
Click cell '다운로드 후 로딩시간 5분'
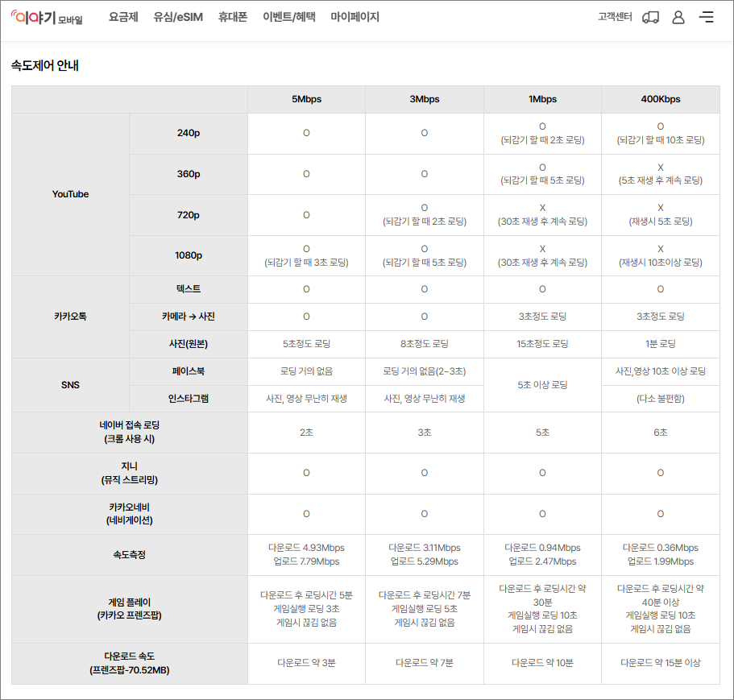pyautogui.click(x=307, y=595)
